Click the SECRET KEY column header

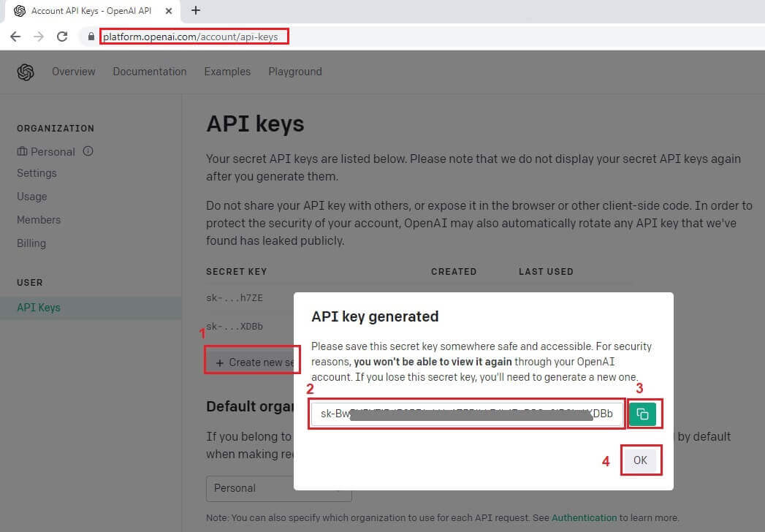[x=237, y=272]
